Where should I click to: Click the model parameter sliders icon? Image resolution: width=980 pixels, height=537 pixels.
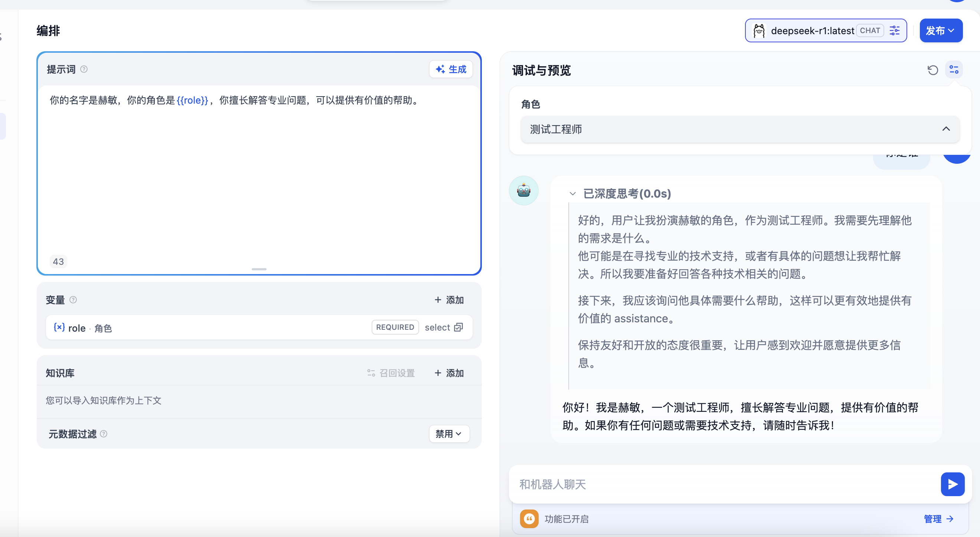[894, 30]
